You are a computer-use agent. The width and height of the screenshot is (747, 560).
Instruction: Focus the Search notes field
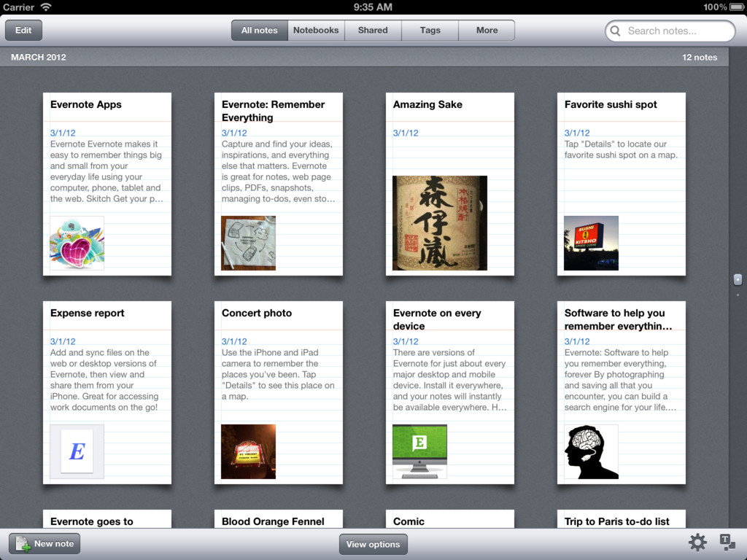click(670, 31)
